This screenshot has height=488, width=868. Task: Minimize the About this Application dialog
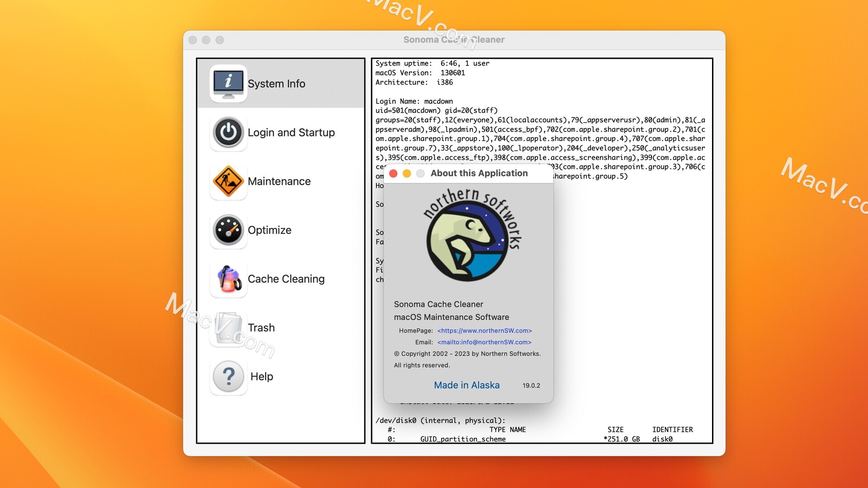point(407,174)
